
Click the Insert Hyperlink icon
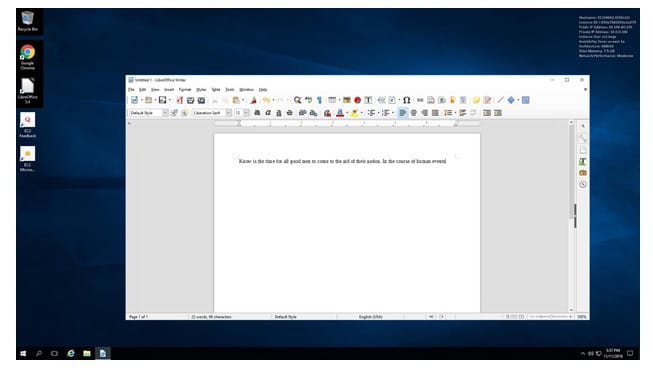pos(420,100)
